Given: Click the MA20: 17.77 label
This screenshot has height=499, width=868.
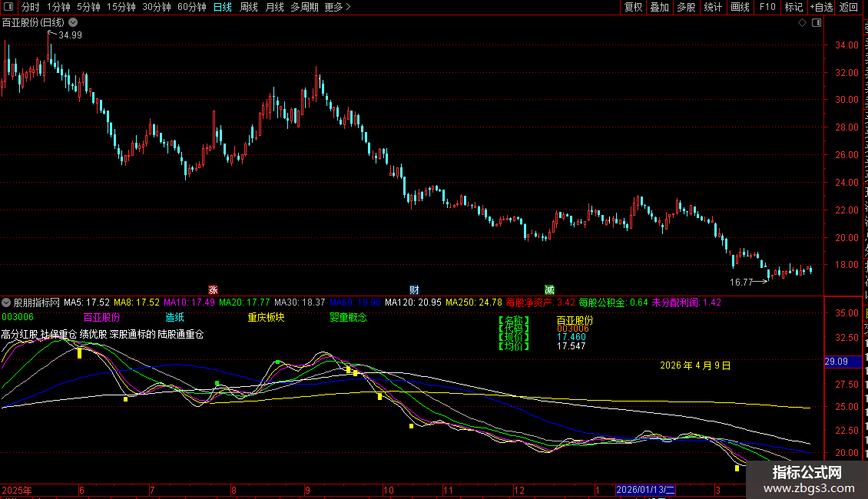Looking at the screenshot, I should [x=244, y=302].
